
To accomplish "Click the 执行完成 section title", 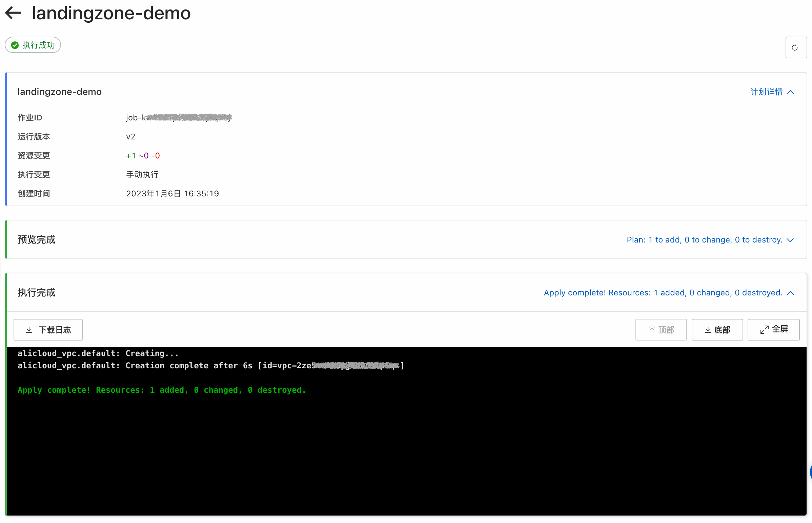I will [x=37, y=292].
